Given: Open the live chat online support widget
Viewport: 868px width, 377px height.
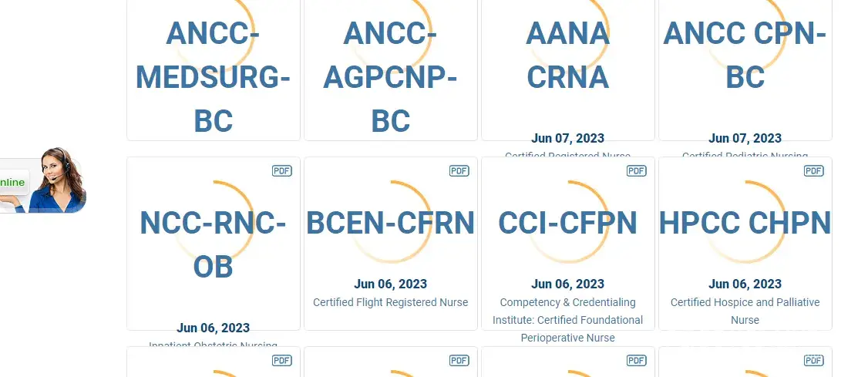Looking at the screenshot, I should coord(42,182).
